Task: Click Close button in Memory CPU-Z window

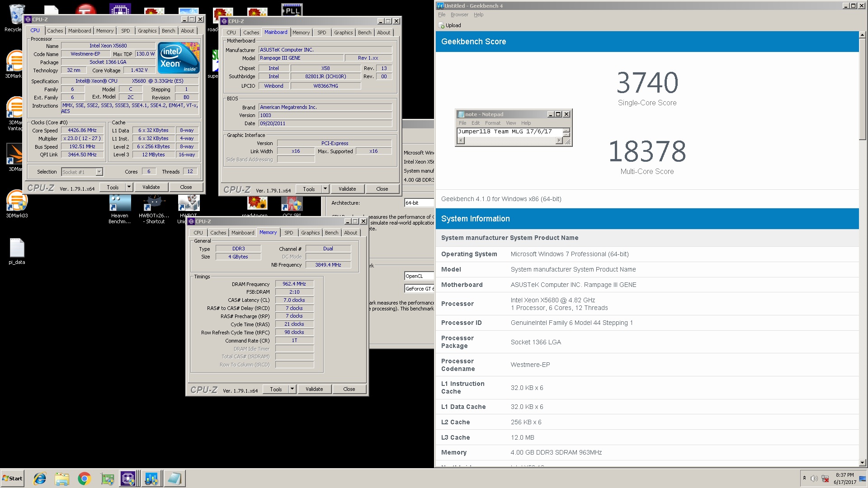Action: [x=349, y=389]
